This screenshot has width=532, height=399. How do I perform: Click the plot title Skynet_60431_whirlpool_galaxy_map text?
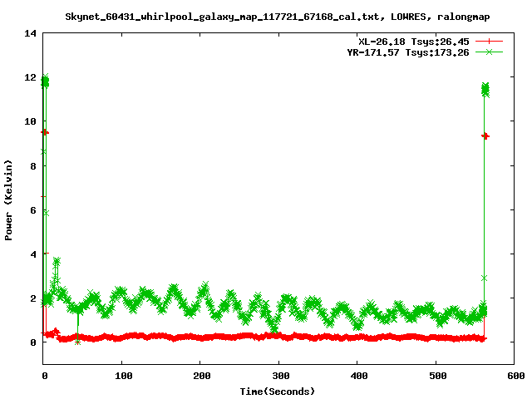(277, 17)
